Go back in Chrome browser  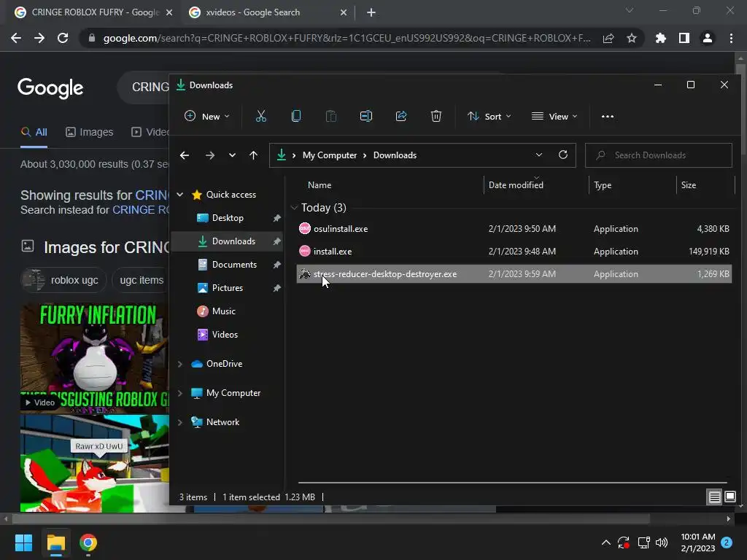(x=16, y=38)
